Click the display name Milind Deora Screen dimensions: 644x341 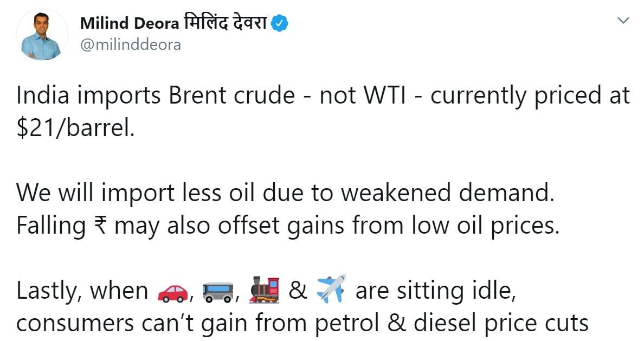(128, 24)
